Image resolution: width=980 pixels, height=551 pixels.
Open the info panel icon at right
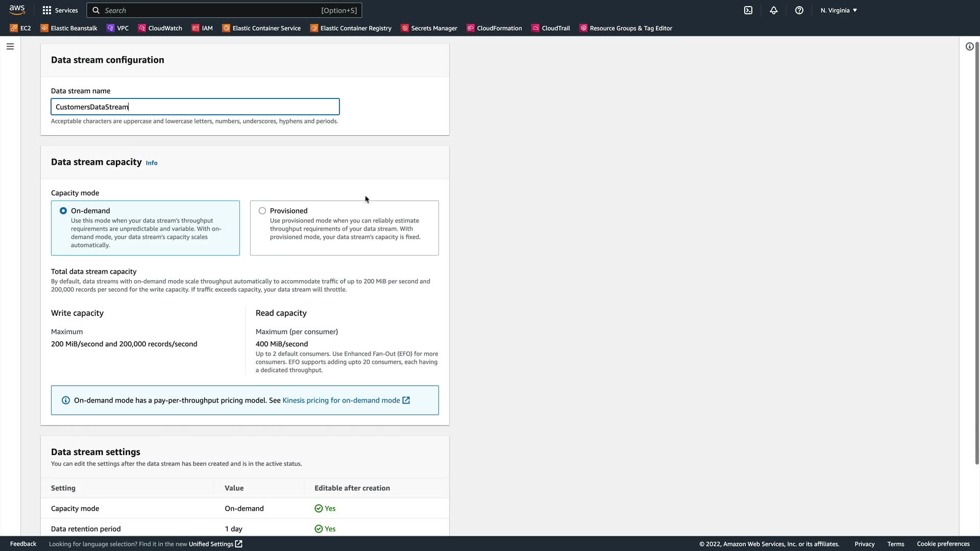pos(969,46)
